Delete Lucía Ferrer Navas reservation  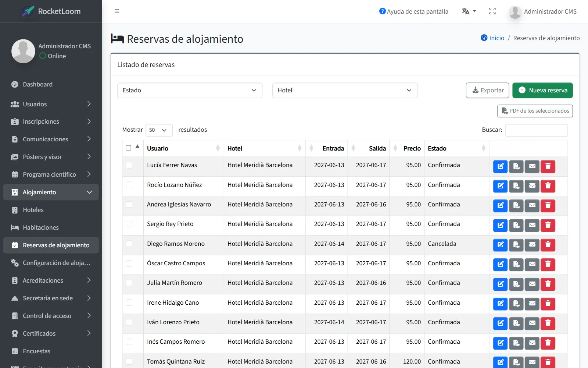pyautogui.click(x=548, y=166)
